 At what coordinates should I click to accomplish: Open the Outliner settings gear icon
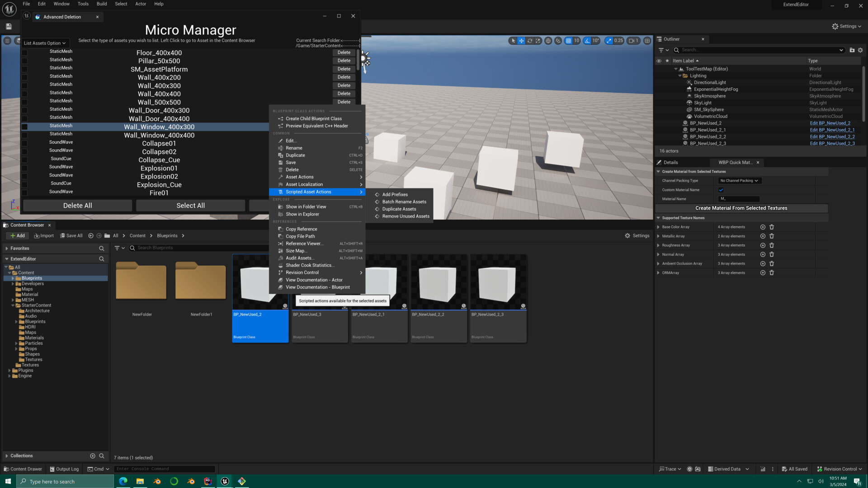[860, 50]
